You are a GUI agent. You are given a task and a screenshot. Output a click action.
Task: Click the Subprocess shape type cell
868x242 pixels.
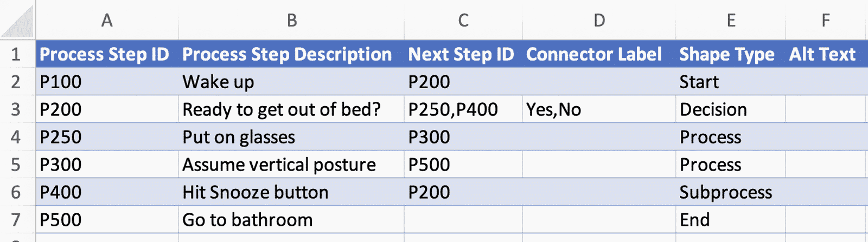click(726, 192)
